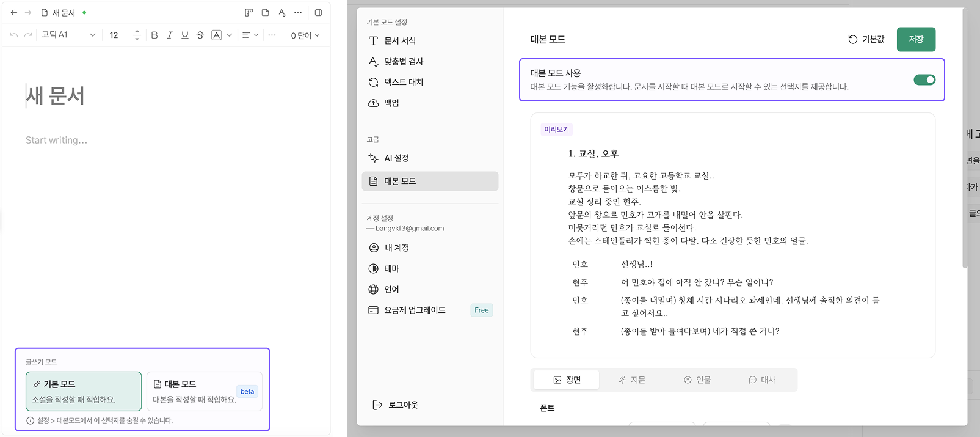The height and width of the screenshot is (437, 980).
Task: Toggle the right sidebar panel icon
Action: click(318, 13)
